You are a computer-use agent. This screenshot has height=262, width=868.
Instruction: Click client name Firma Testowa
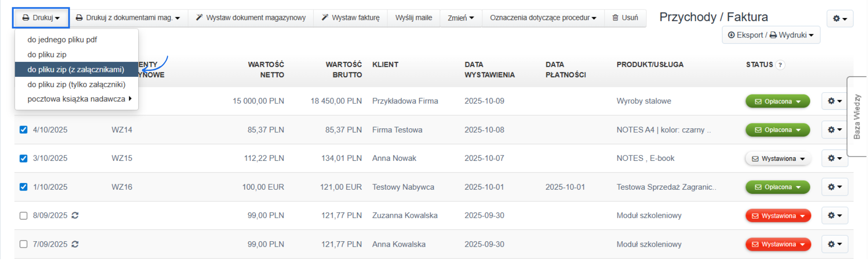[x=397, y=130]
